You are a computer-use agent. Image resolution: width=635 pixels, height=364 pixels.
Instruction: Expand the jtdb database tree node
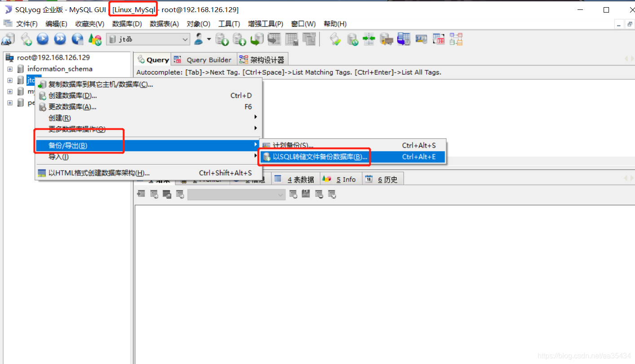10,80
